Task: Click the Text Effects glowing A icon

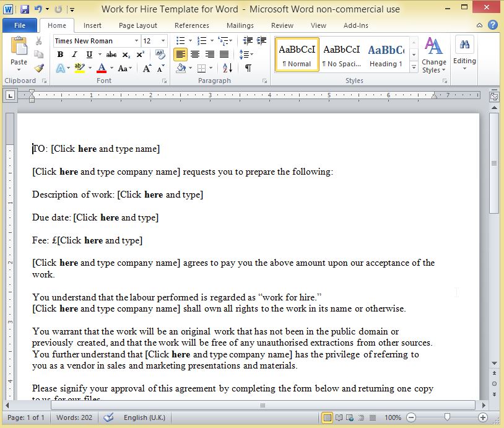Action: [61, 68]
